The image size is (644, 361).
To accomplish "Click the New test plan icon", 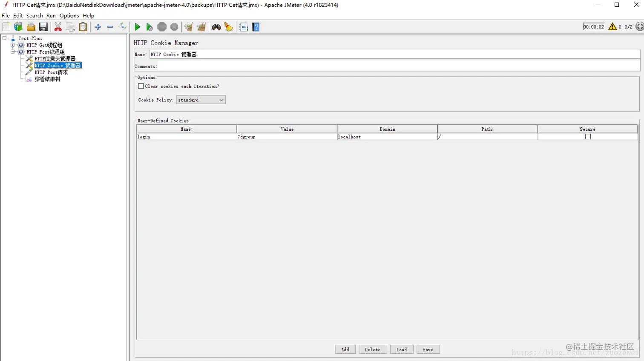I will click(6, 27).
